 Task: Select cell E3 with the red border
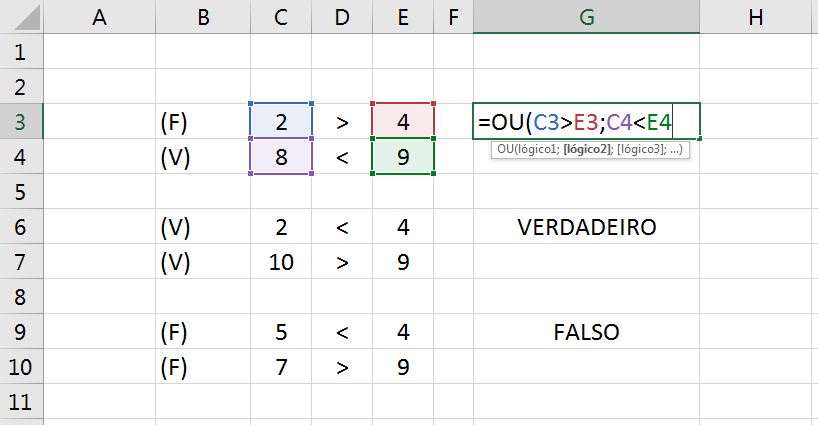pyautogui.click(x=403, y=122)
